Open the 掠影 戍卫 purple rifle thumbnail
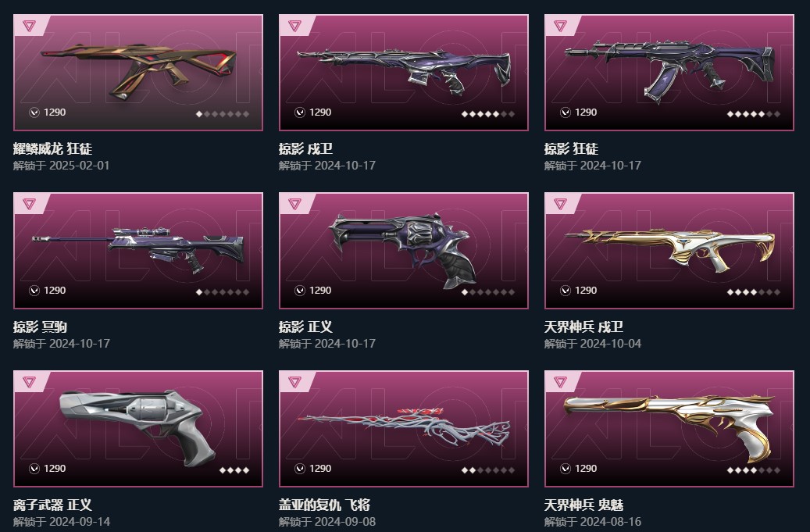The width and height of the screenshot is (810, 532). (x=404, y=71)
